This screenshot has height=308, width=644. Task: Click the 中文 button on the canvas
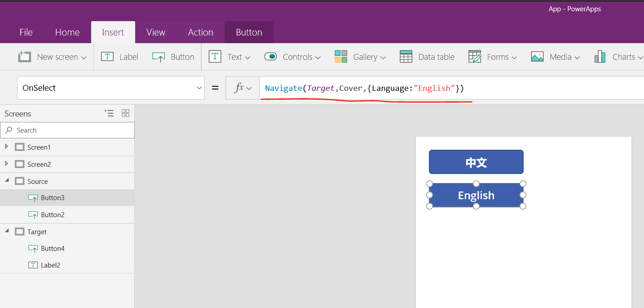point(476,161)
